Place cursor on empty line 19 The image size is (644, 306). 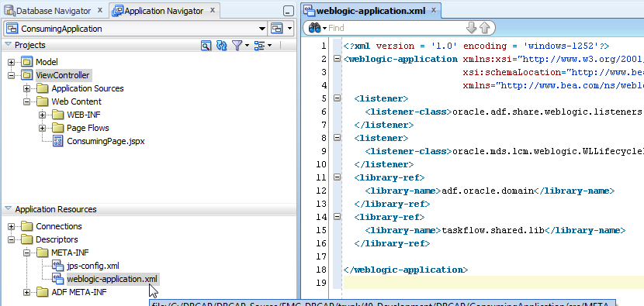(493, 283)
